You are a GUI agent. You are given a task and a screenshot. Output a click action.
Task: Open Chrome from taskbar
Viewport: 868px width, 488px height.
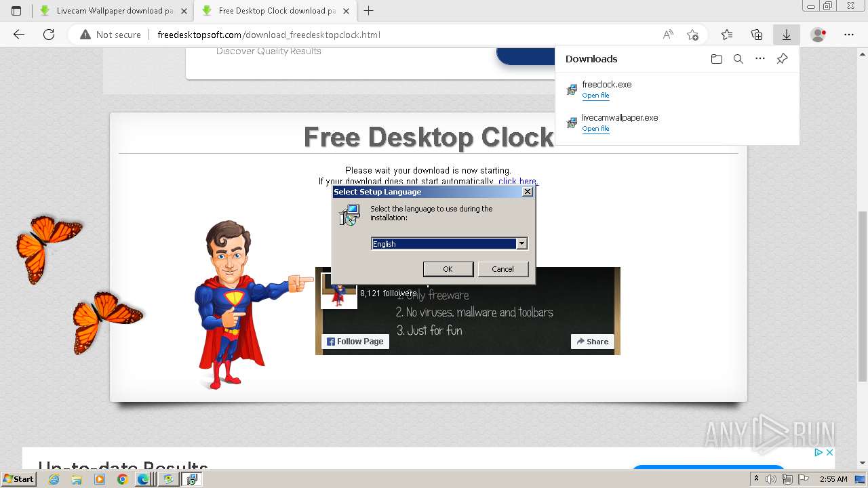coord(122,479)
